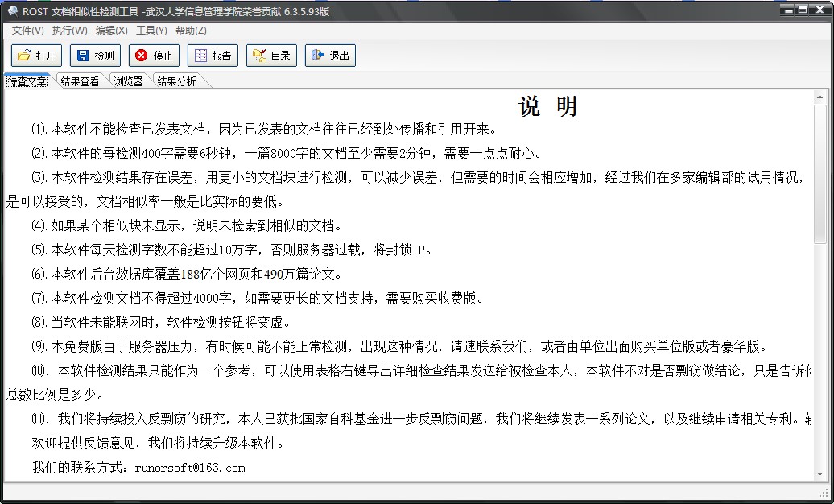Maximize the ROST window
Screen dimensions: 834x504
point(802,10)
